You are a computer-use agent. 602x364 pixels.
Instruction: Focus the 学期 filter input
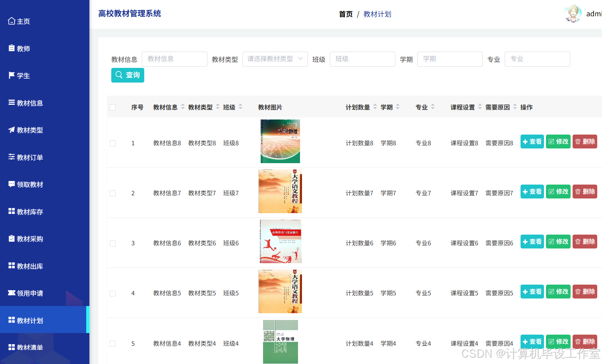click(x=450, y=59)
